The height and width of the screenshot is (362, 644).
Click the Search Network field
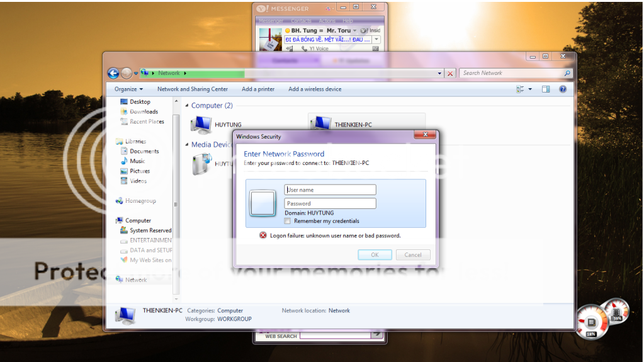(x=511, y=73)
